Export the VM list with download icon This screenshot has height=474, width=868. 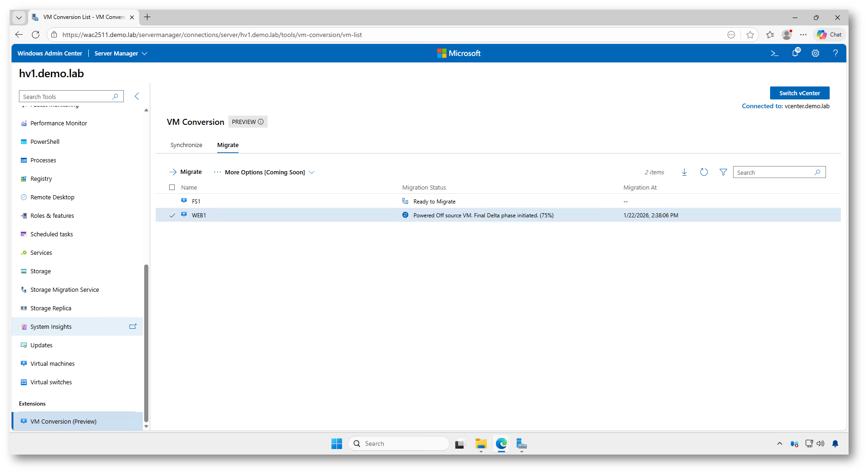coord(684,172)
